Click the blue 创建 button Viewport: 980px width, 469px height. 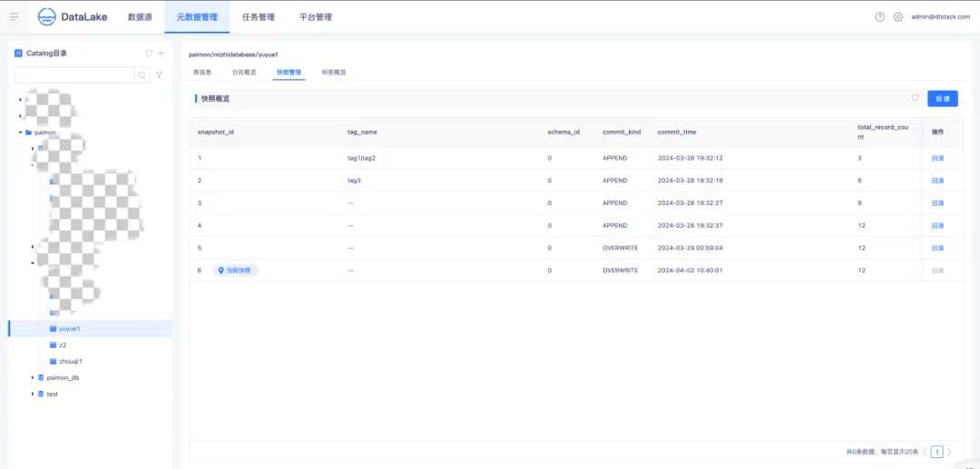[x=942, y=98]
